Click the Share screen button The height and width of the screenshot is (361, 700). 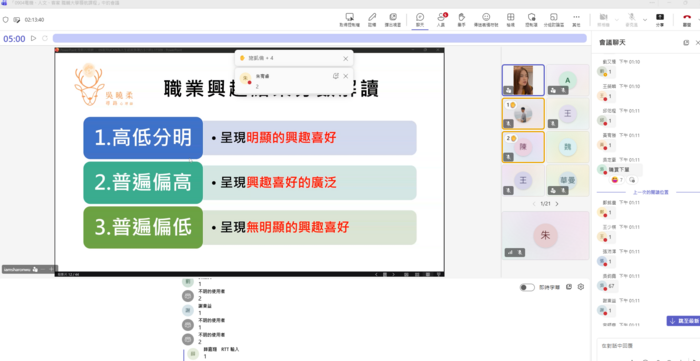(660, 20)
